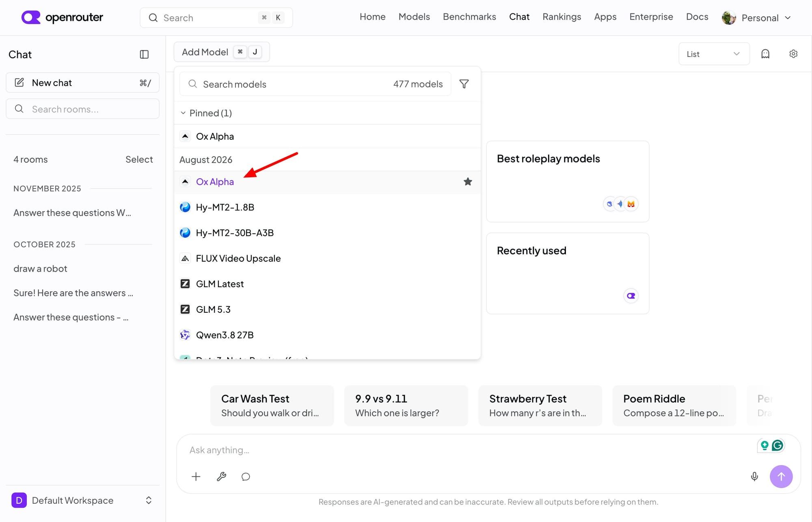Click the filter funnel icon in model search
The width and height of the screenshot is (812, 522).
[x=464, y=84]
